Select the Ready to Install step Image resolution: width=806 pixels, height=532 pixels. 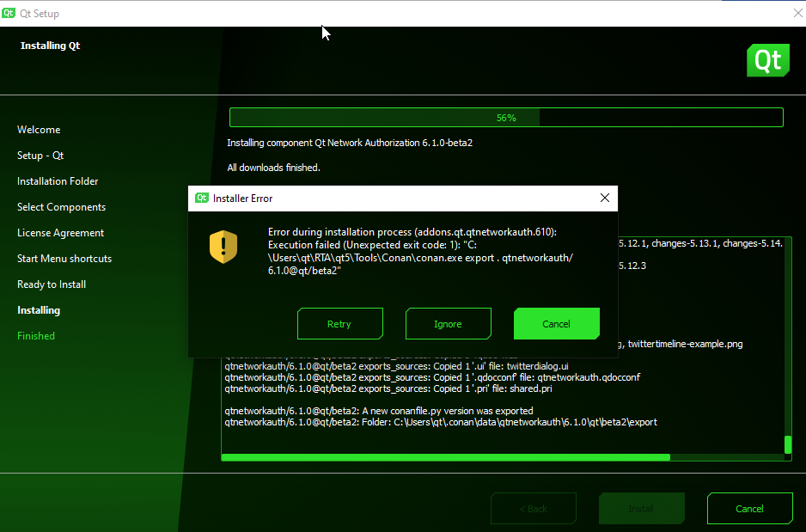(52, 284)
